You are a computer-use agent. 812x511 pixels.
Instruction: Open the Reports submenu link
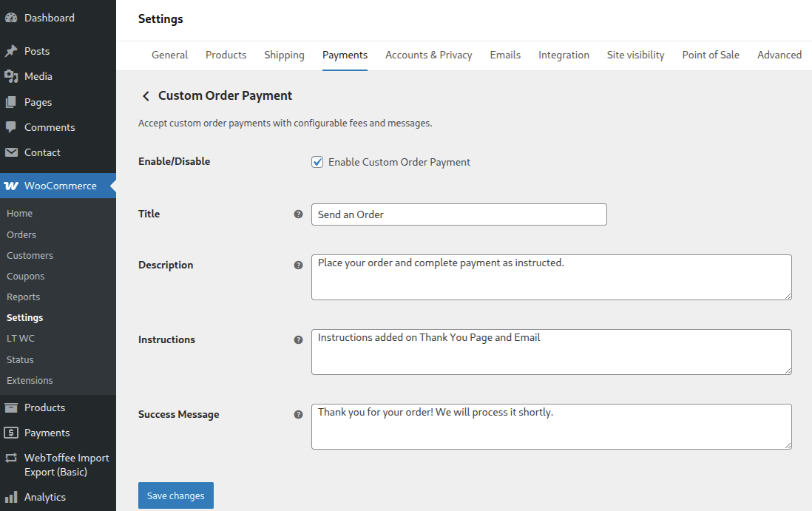(x=24, y=297)
